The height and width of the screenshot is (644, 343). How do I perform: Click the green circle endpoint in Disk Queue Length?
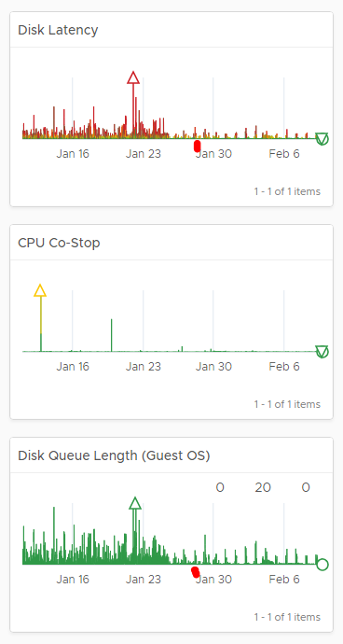coord(322,565)
